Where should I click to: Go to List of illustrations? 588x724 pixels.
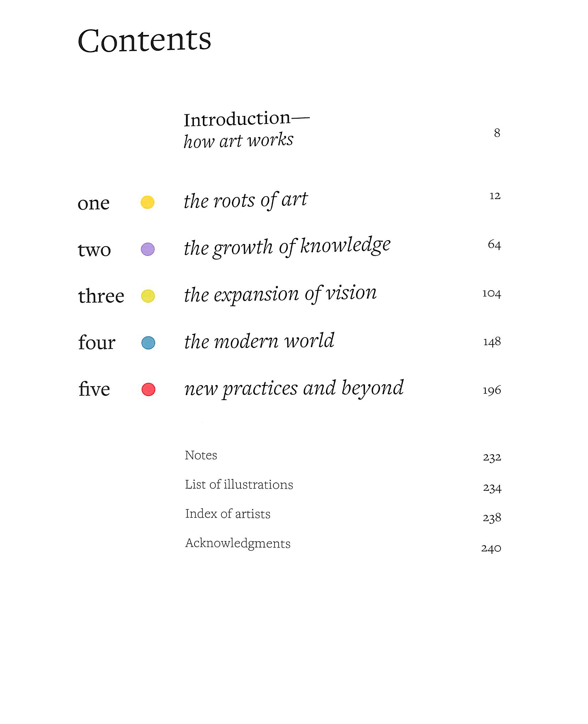[239, 484]
